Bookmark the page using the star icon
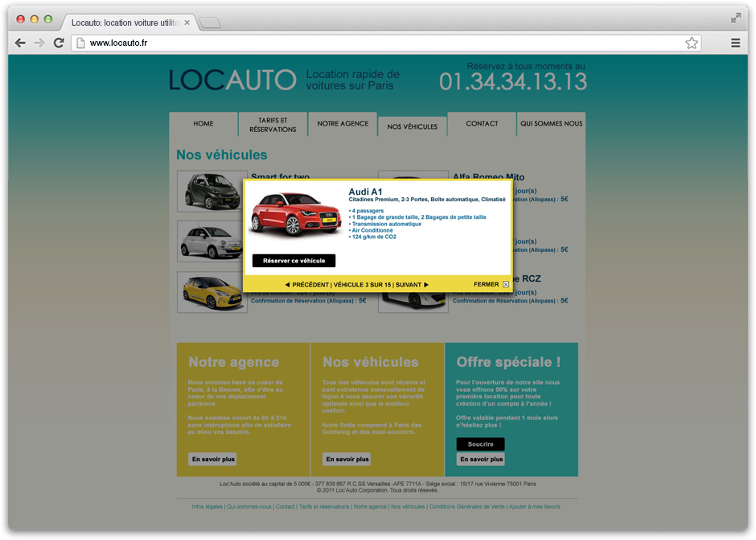 691,43
